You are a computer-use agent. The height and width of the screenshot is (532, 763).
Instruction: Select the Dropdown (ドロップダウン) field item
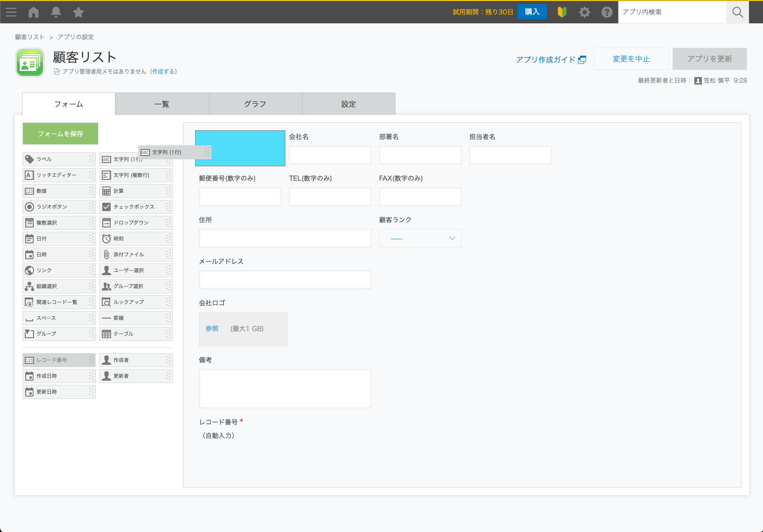coord(135,223)
